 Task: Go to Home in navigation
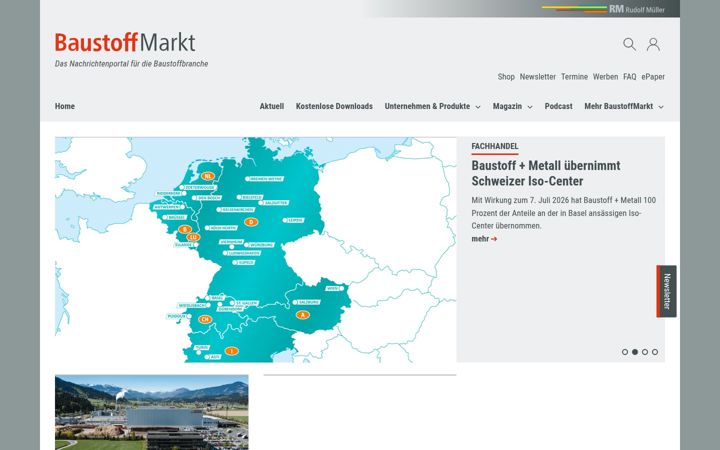(65, 106)
